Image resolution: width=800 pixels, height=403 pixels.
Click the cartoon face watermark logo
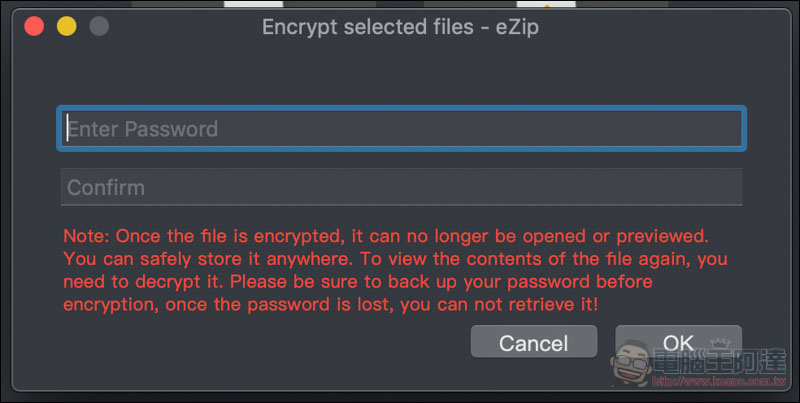click(630, 363)
